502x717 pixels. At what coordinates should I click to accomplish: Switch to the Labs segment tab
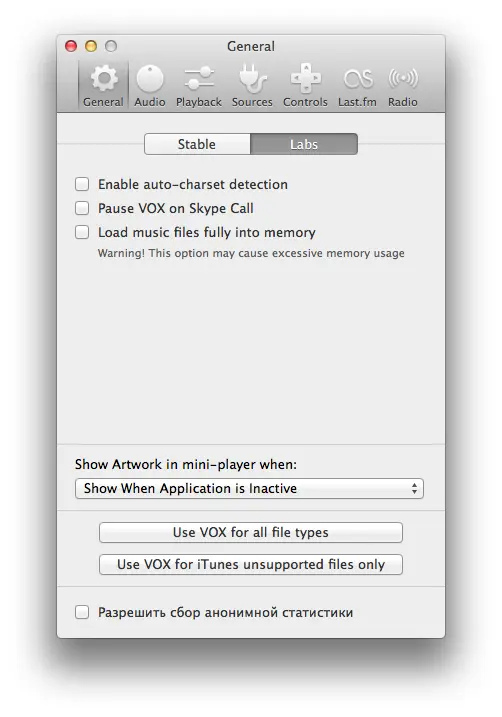tap(304, 144)
